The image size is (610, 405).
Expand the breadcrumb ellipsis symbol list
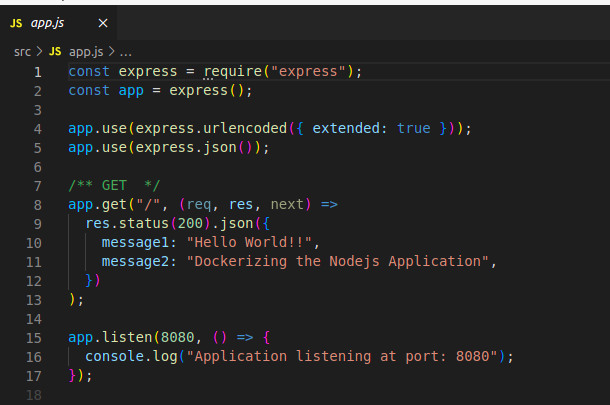click(125, 50)
